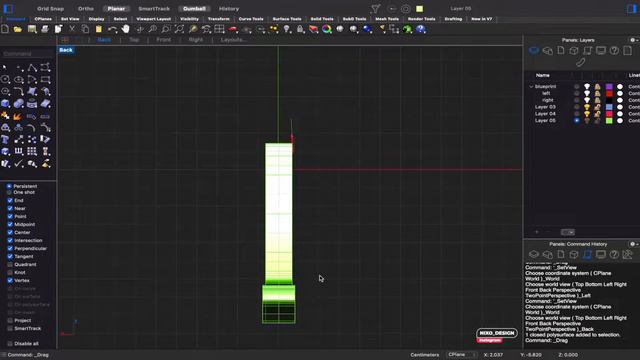Open the Surface Tools toolbar tab
The width and height of the screenshot is (640, 360).
coord(287,19)
